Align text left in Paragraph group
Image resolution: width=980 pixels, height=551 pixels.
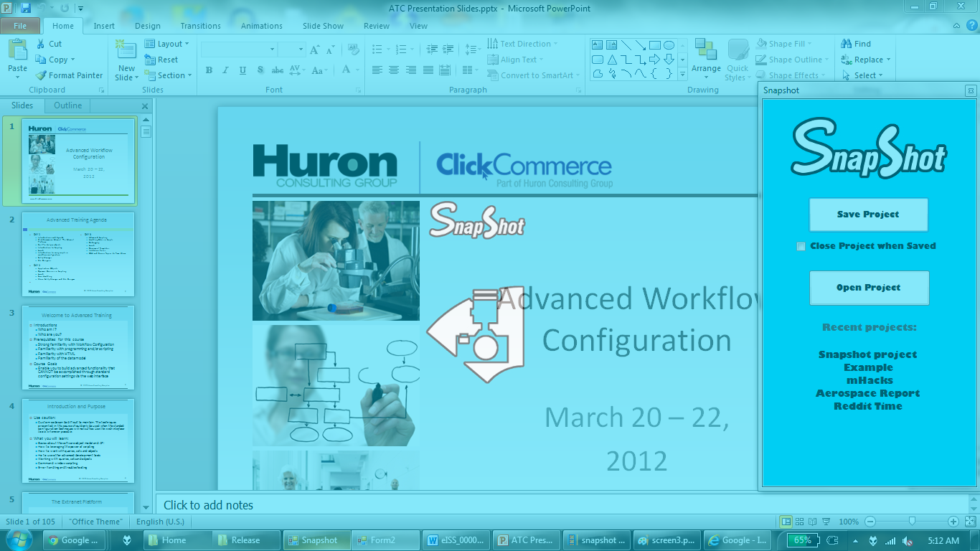(x=377, y=70)
